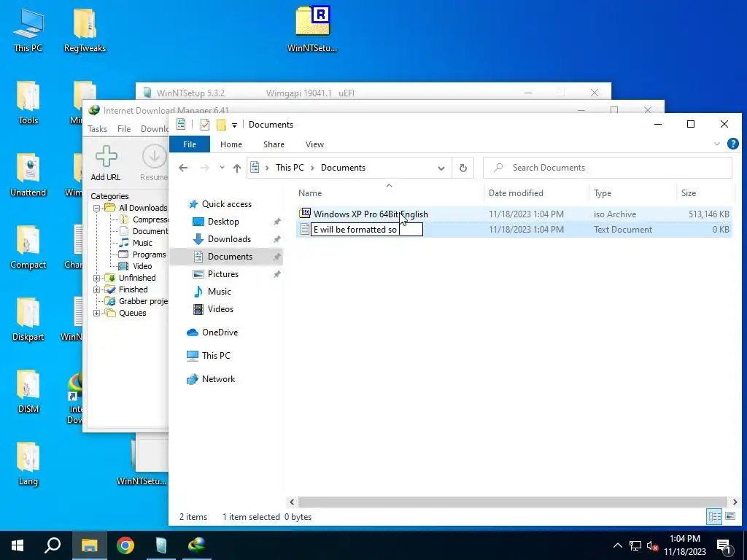Image resolution: width=747 pixels, height=560 pixels.
Task: Open taskbar search magnifier
Action: (x=53, y=545)
